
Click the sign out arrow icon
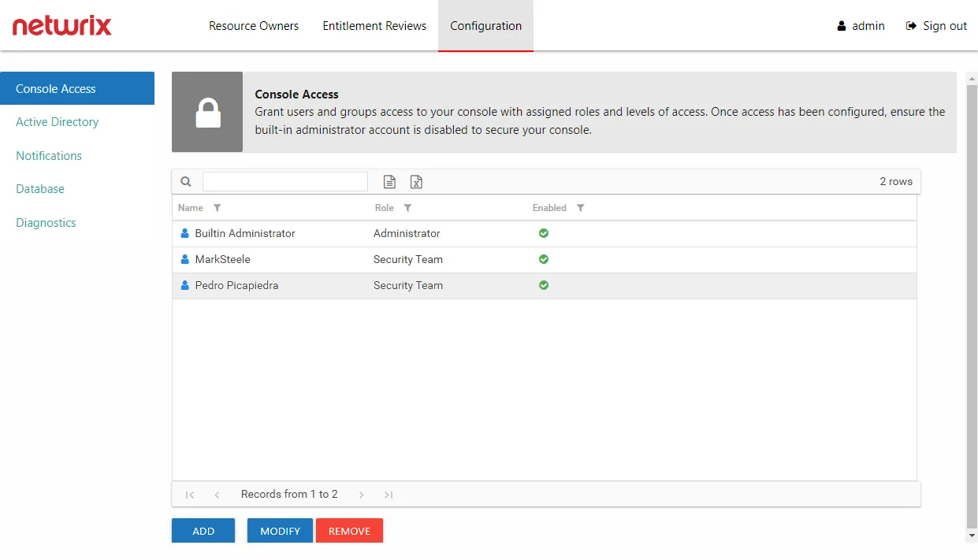click(x=912, y=26)
